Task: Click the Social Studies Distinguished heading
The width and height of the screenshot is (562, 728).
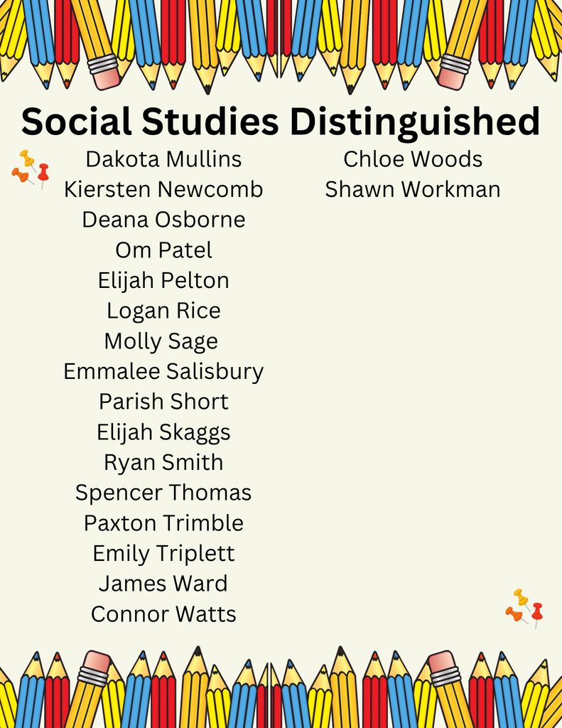Action: pyautogui.click(x=281, y=122)
